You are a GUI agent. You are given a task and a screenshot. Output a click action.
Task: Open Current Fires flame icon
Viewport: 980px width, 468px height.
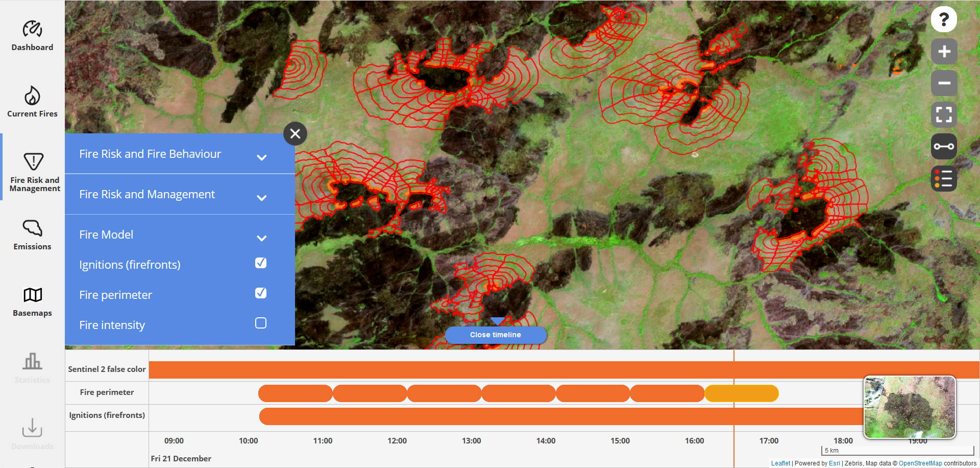point(32,101)
